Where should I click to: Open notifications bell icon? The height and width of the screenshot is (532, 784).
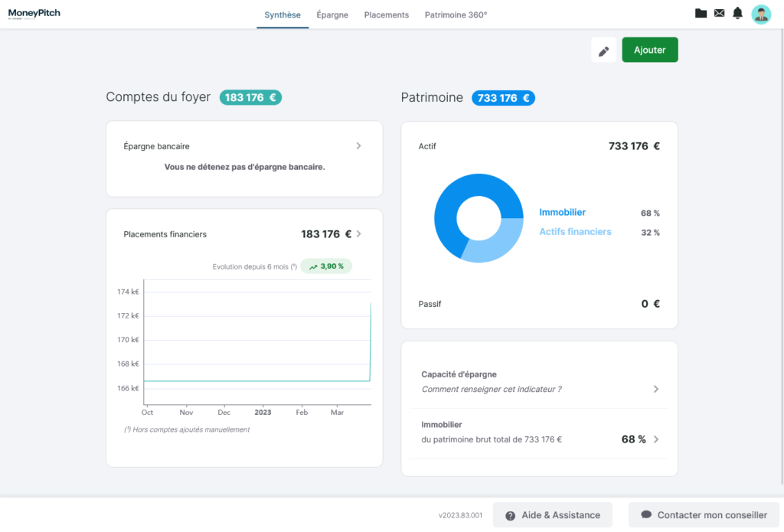pyautogui.click(x=737, y=13)
